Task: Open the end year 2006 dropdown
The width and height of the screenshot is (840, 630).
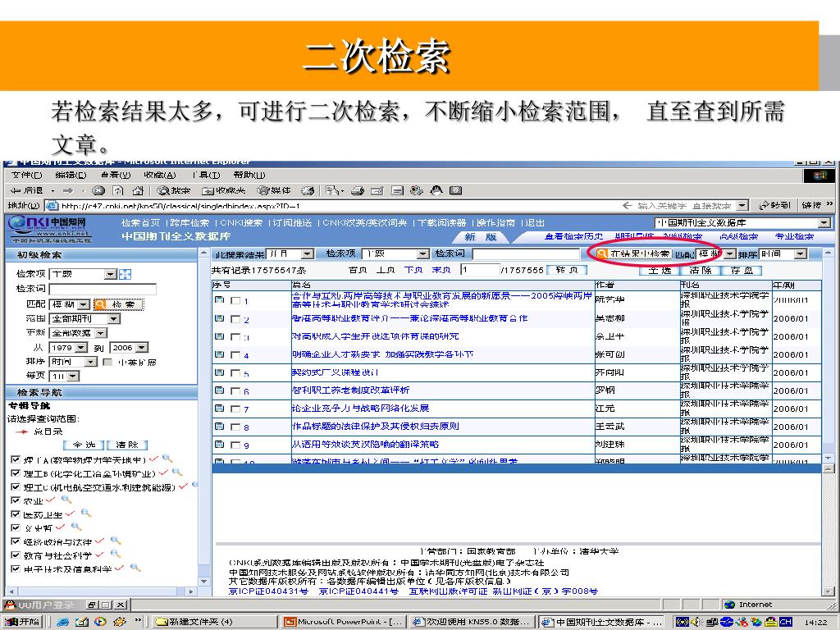Action: click(129, 348)
